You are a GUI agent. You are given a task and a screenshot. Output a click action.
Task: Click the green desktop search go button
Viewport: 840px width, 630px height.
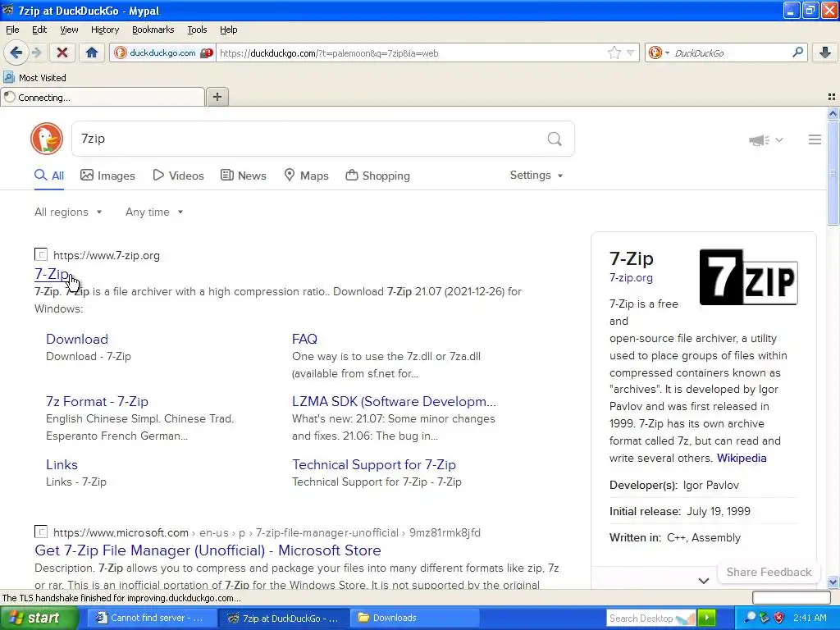click(x=706, y=619)
